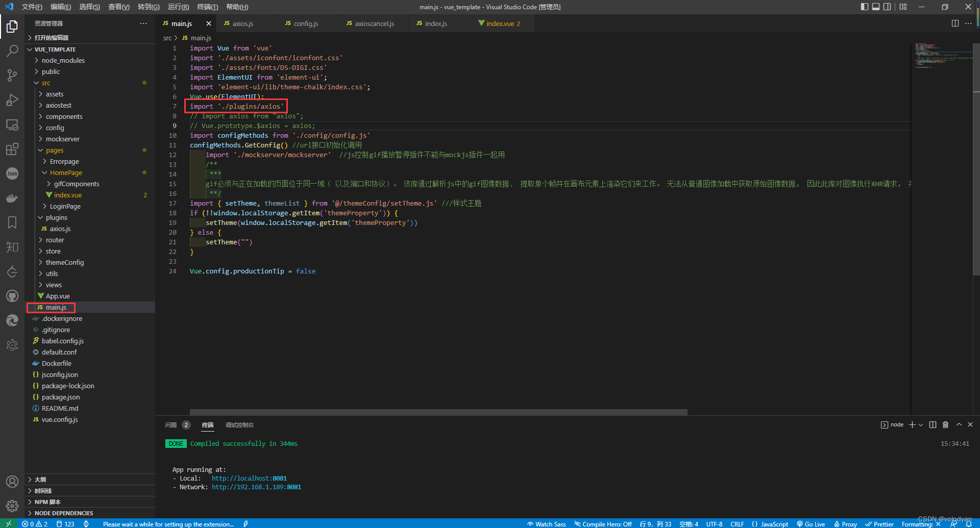Screen dimensions: 980x528
Task: Open the Extensions view icon
Action: pos(12,149)
